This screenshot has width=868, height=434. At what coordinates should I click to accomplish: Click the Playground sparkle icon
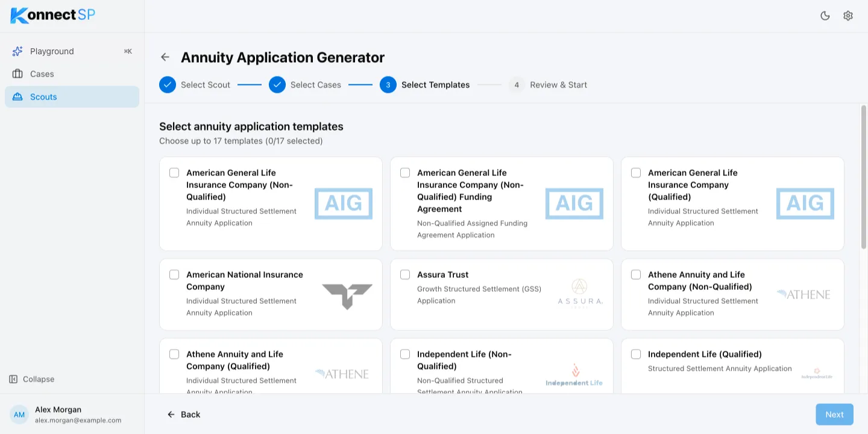pos(17,51)
